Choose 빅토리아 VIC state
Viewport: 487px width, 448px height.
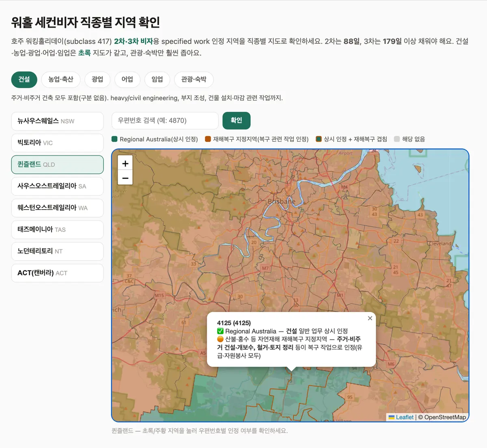point(57,143)
